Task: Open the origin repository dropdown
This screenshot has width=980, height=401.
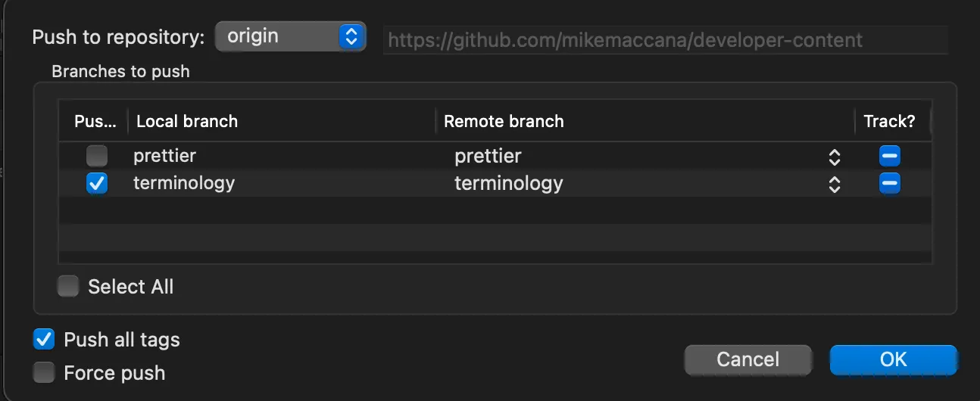Action: pyautogui.click(x=290, y=36)
